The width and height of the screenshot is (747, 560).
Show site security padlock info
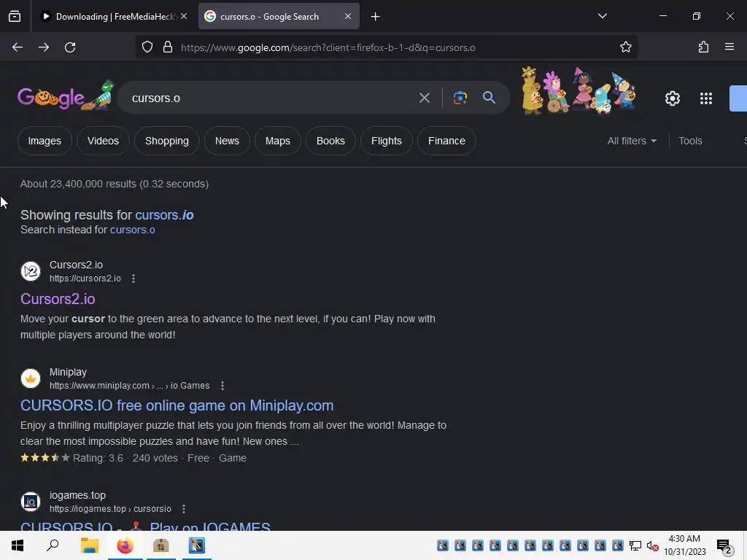168,47
